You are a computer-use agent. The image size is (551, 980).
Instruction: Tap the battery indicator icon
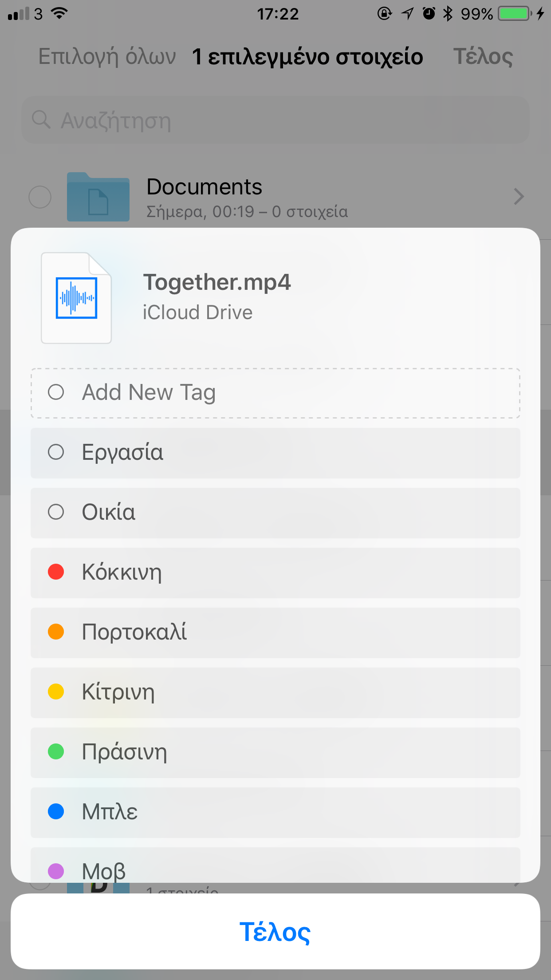click(514, 14)
